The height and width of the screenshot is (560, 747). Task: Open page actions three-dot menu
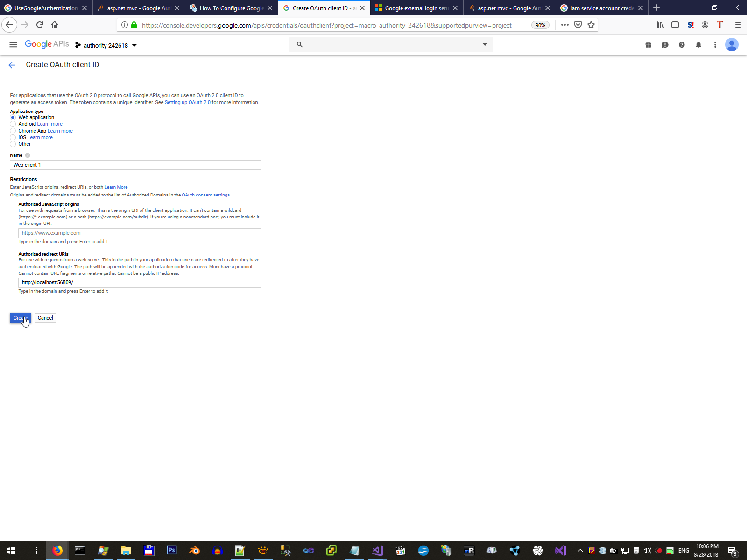565,25
